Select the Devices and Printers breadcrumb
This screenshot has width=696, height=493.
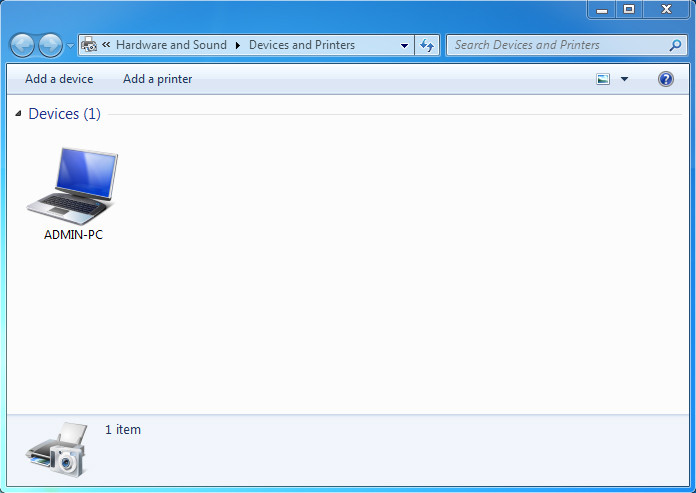pos(301,45)
